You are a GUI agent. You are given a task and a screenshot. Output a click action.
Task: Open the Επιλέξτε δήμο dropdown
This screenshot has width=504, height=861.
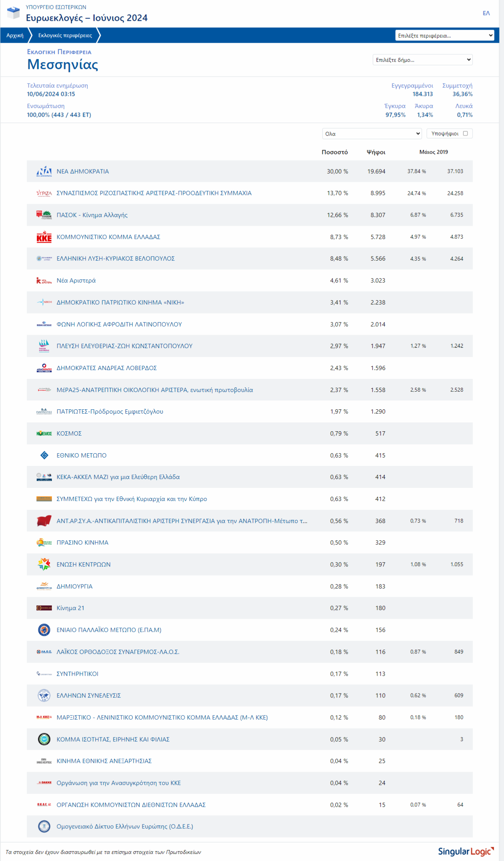coord(422,60)
